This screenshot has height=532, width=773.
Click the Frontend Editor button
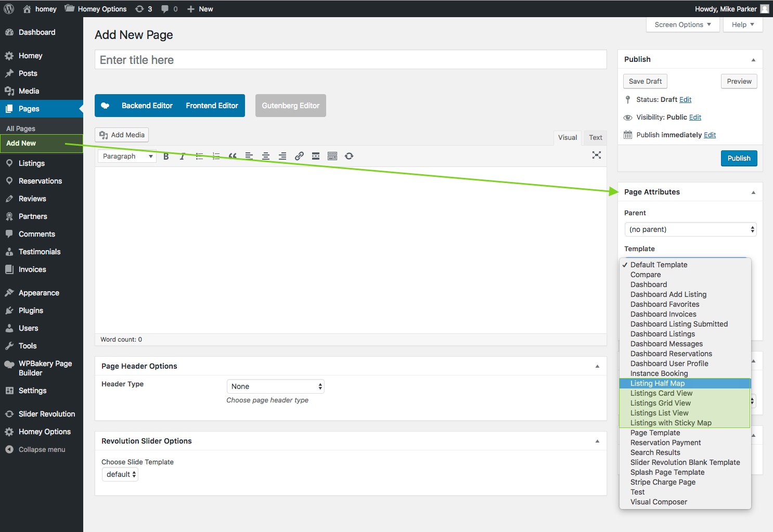coord(212,106)
